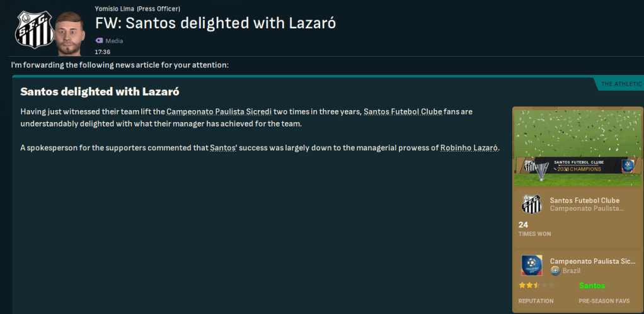
Task: Click the Brazil flag icon
Action: 555,271
